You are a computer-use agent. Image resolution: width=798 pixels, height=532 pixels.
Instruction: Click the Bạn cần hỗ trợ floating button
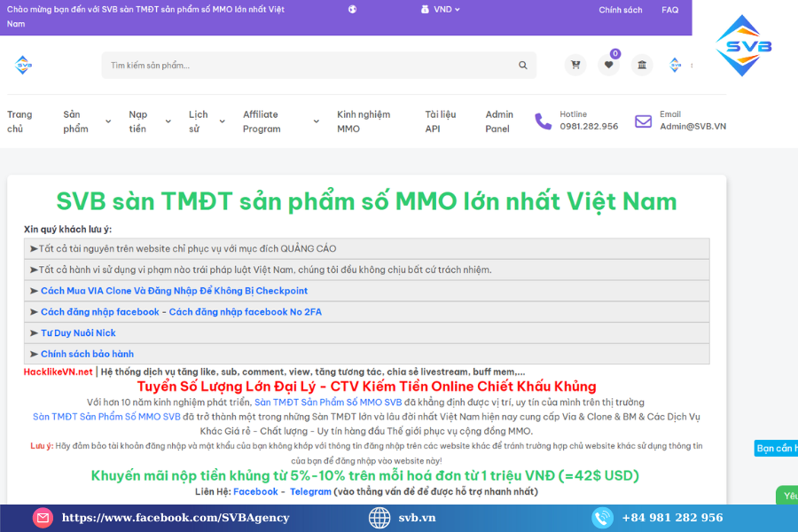[776, 448]
